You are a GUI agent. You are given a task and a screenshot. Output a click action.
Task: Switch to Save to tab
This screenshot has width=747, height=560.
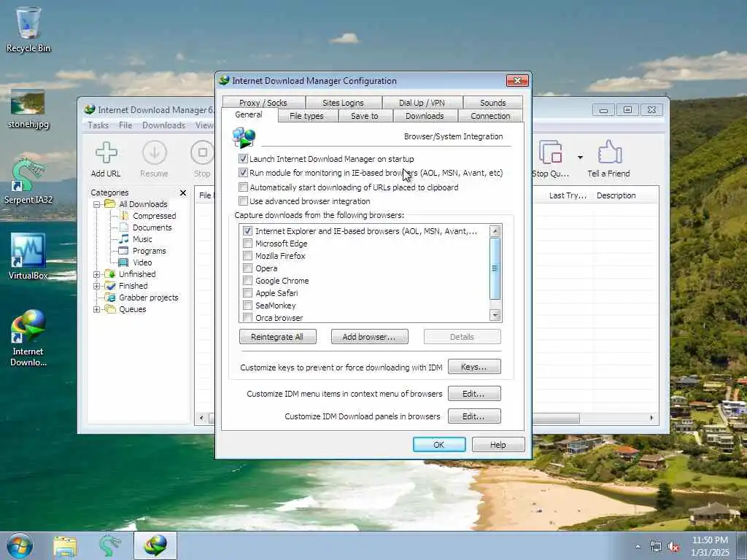click(365, 116)
